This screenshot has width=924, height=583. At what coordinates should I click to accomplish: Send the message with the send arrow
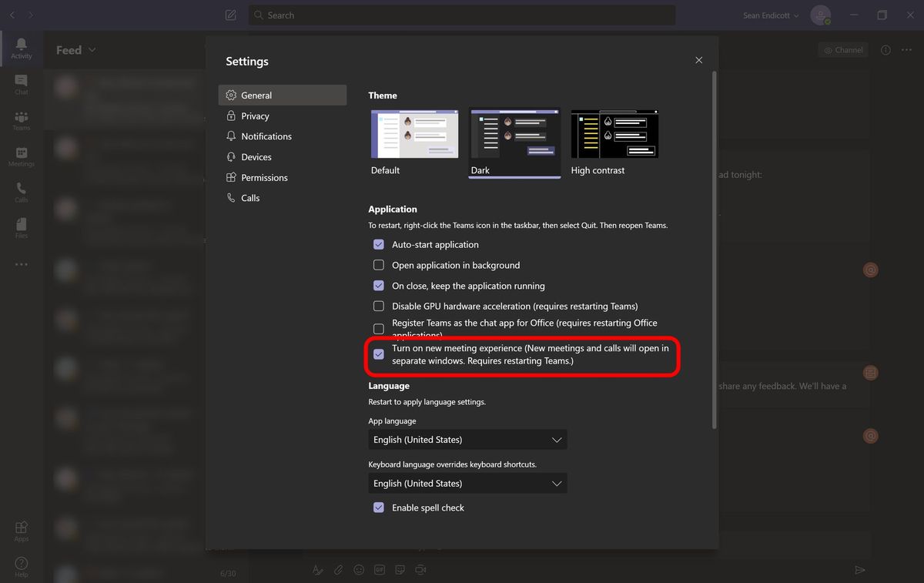pyautogui.click(x=860, y=570)
